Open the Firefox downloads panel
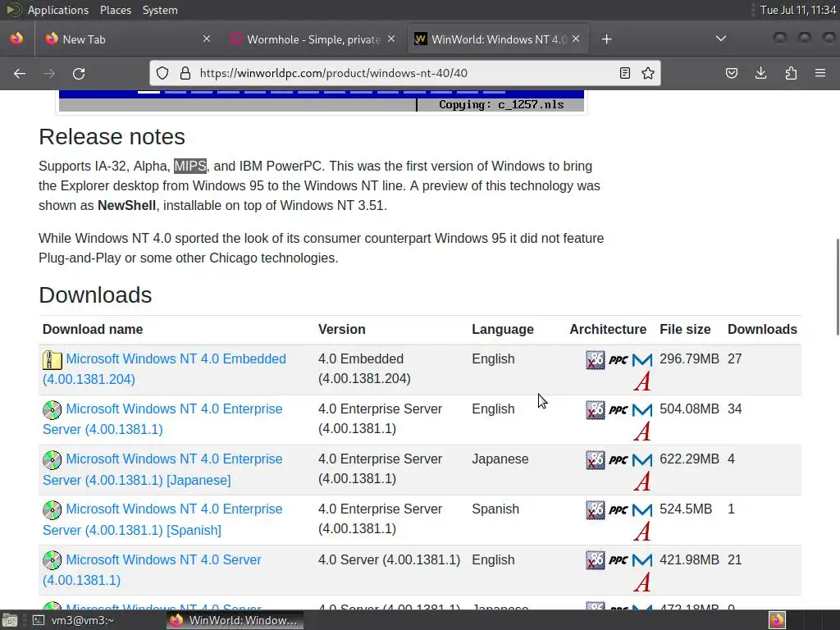 point(760,73)
